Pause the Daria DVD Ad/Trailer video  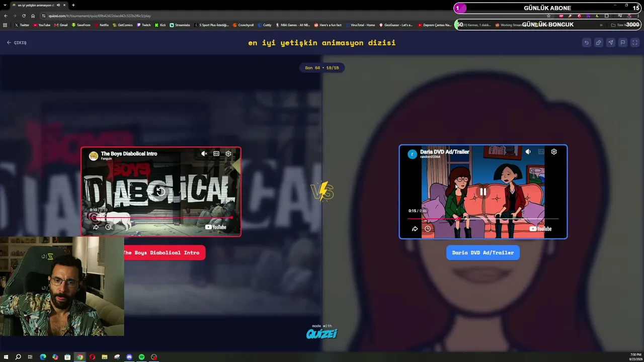pyautogui.click(x=483, y=192)
